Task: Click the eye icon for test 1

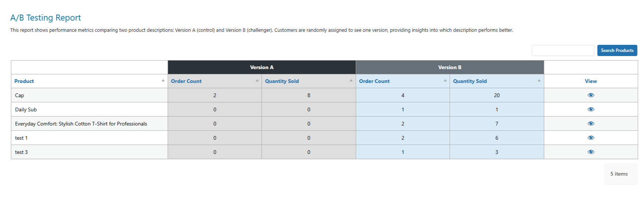Action: 591,137
